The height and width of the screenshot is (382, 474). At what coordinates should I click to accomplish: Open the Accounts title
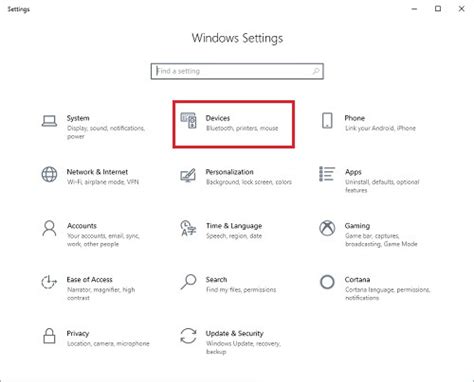82,226
